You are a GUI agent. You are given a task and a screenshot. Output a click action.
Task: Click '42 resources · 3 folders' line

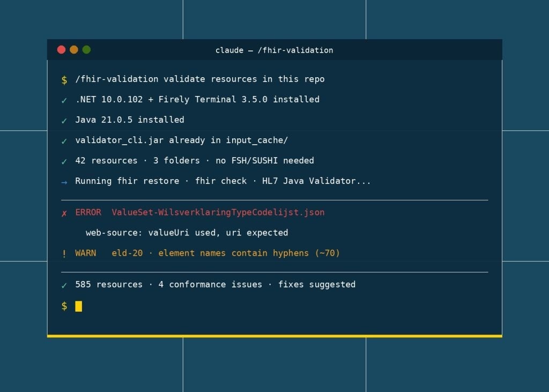194,160
